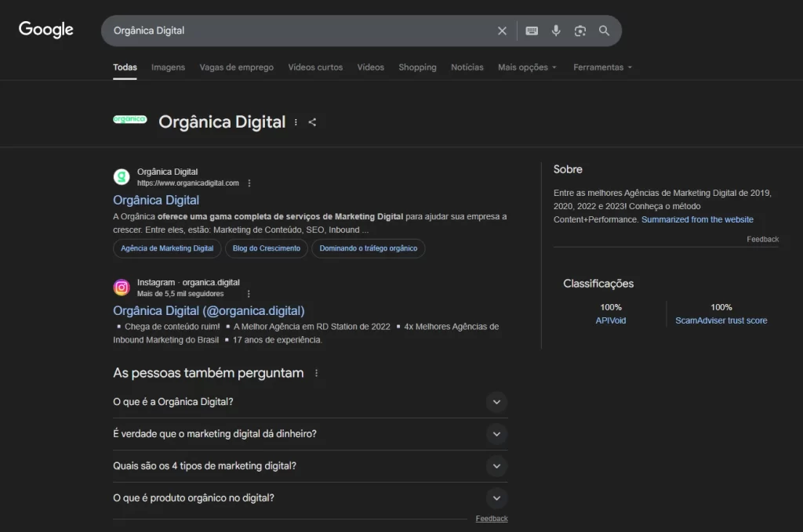Search by image with the Google Lens icon
Viewport: 803px width, 532px height.
coord(580,31)
